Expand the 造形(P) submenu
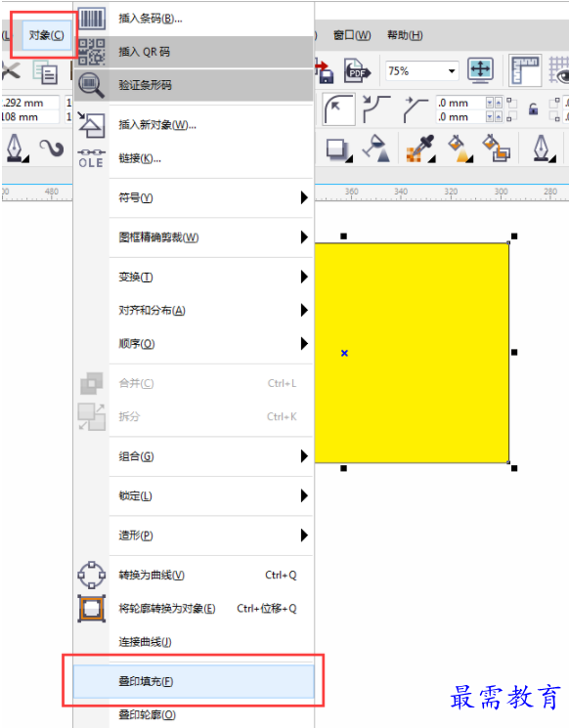Screen dimensions: 569x728 point(194,535)
